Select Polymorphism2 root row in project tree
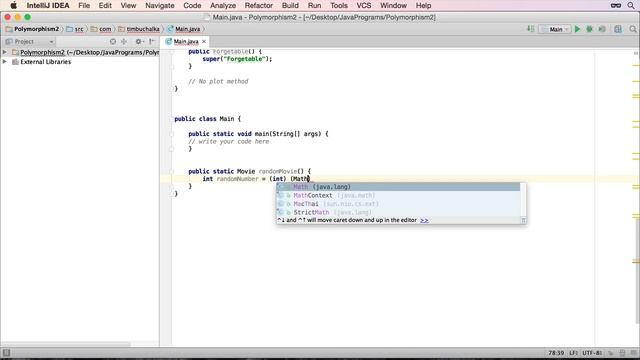The image size is (640, 360). (80, 52)
